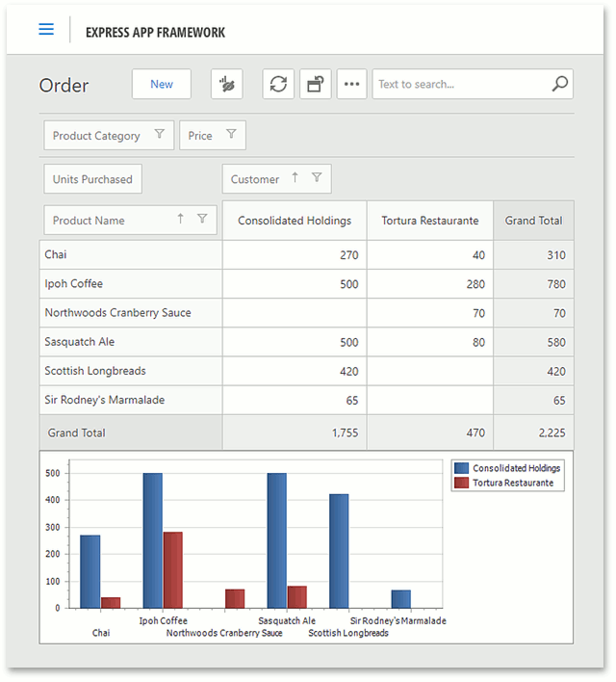Click the Customer column field header
Image resolution: width=616 pixels, height=682 pixels.
276,179
